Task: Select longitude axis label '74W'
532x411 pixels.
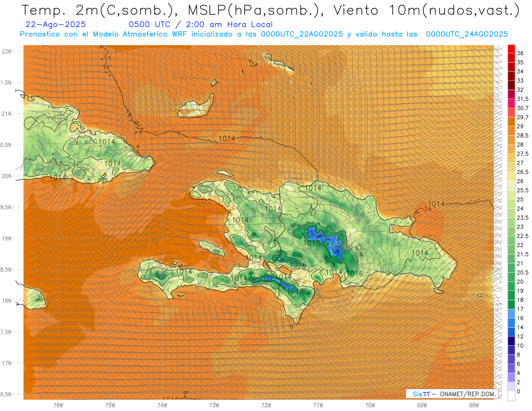Action: click(162, 405)
